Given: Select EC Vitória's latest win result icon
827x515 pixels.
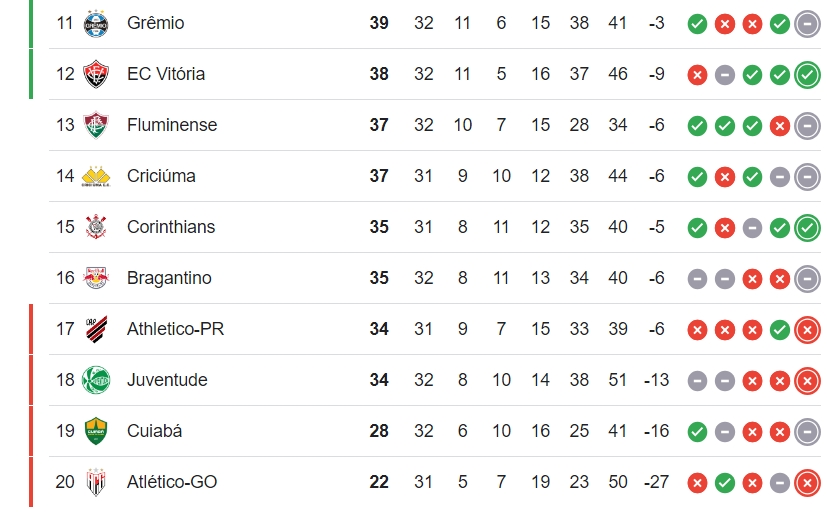Looking at the screenshot, I should [807, 75].
